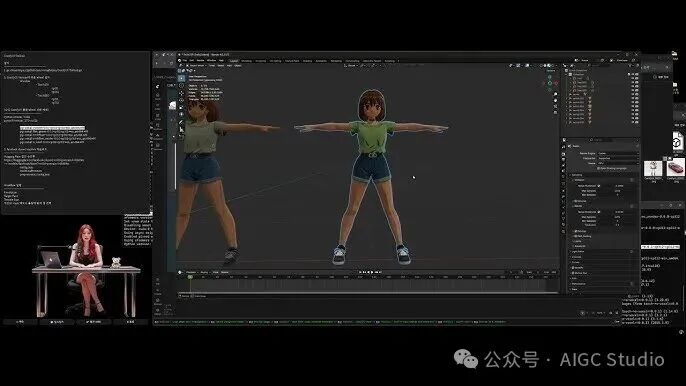The width and height of the screenshot is (686, 386).
Task: Select the Scale tool in viewport toolbar
Action: (181, 107)
